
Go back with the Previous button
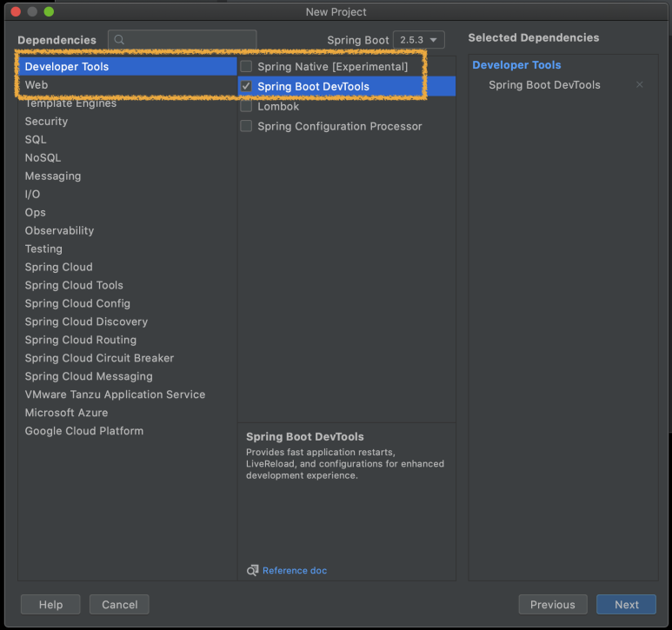click(x=553, y=604)
